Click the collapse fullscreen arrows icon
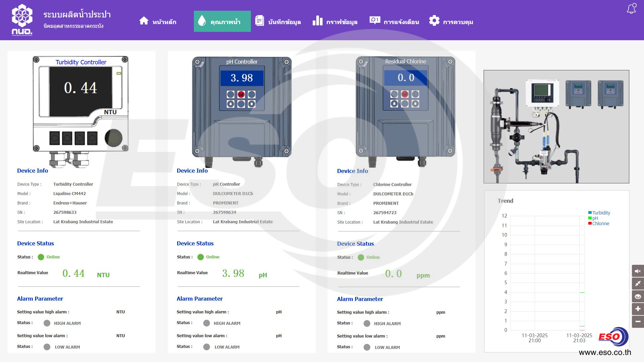Image resolution: width=644 pixels, height=362 pixels. pos(638,284)
